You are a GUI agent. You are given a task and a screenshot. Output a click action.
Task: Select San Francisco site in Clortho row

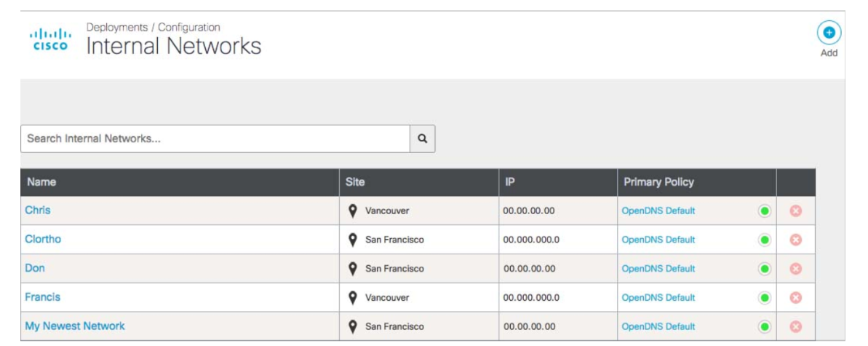(x=394, y=240)
